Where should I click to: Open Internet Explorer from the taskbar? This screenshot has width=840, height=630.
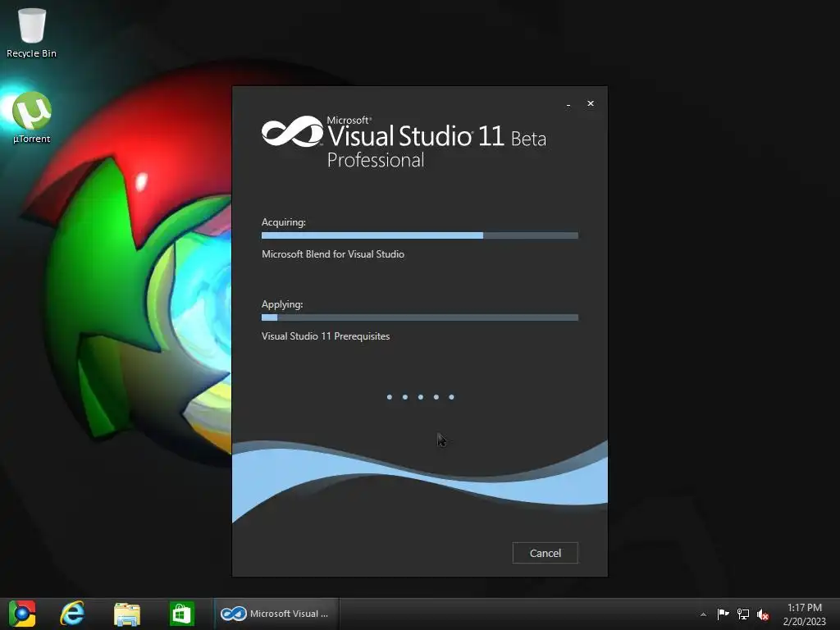(x=72, y=614)
